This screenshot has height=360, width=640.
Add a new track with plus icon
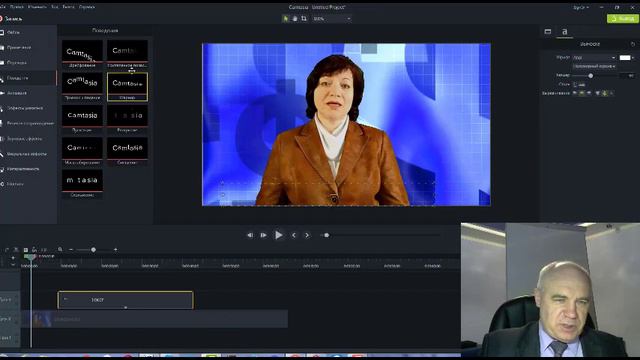[13, 258]
